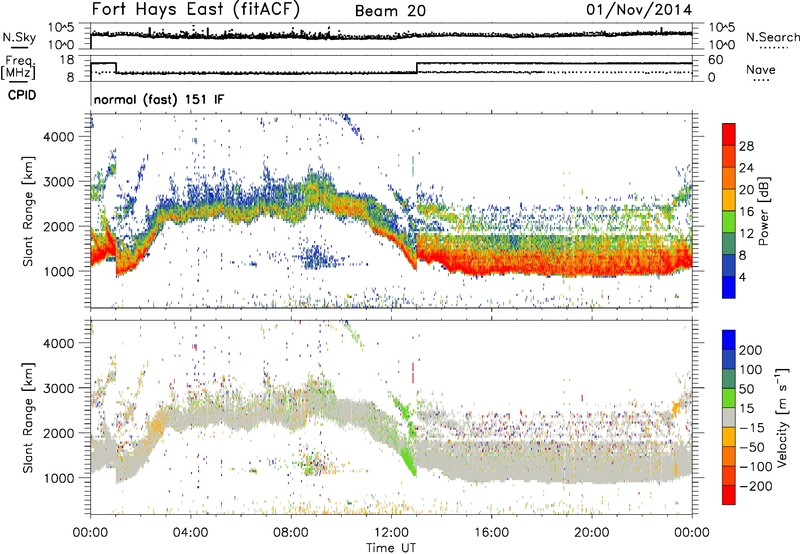Image resolution: width=800 pixels, height=554 pixels.
Task: Select the Freq. [MHz] axis label
Action: tap(19, 68)
